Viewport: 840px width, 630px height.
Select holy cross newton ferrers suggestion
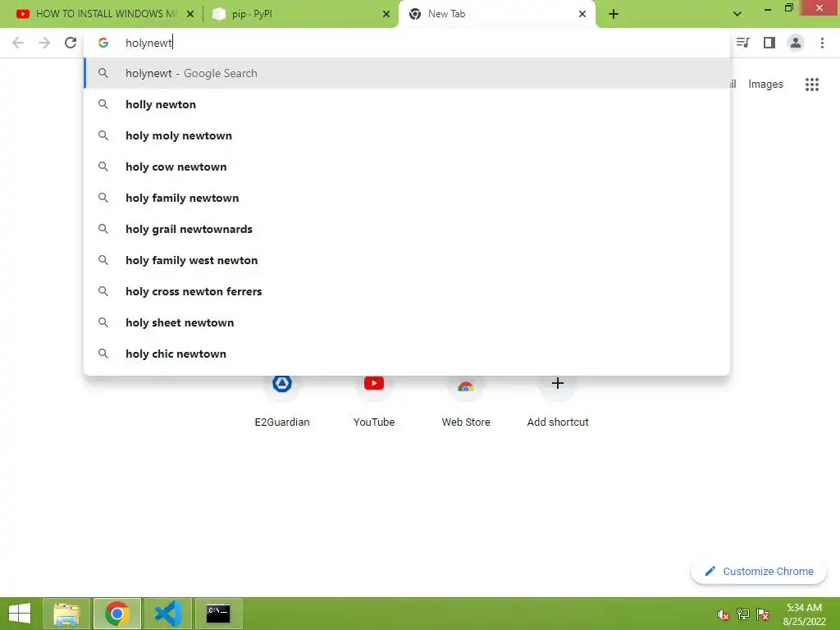[x=407, y=291]
